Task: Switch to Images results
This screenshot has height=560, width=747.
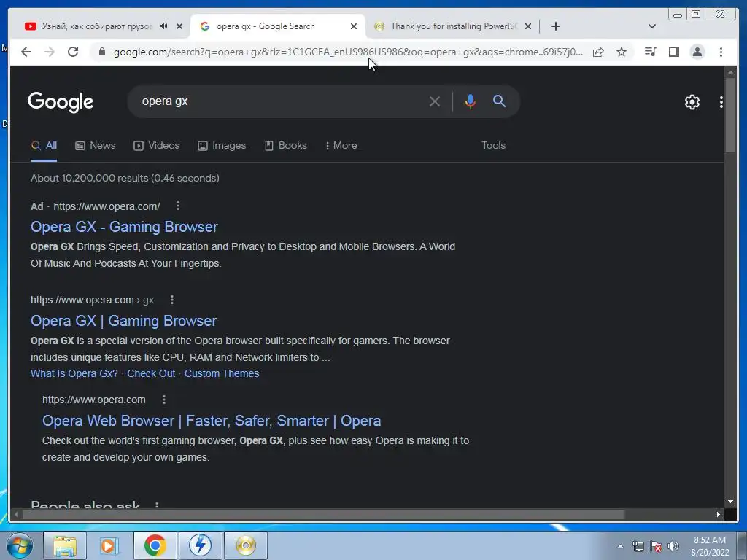Action: tap(222, 146)
